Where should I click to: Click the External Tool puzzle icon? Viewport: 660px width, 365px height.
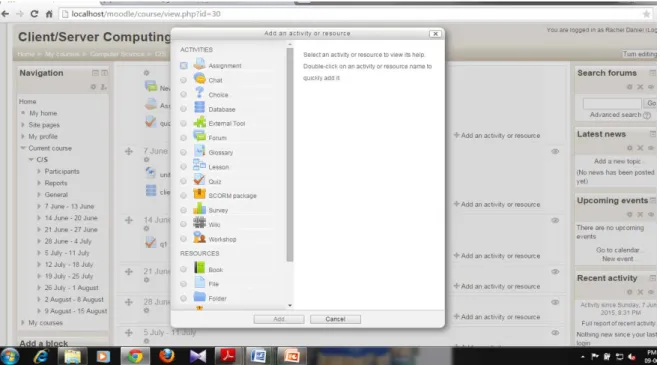(x=199, y=123)
